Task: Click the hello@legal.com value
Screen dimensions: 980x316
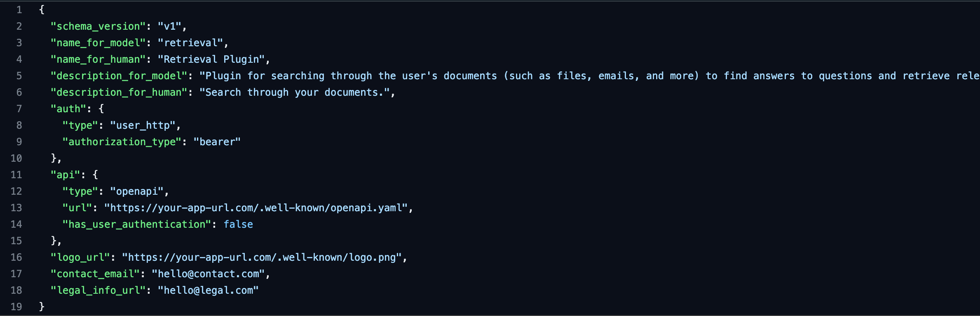Action: click(208, 290)
